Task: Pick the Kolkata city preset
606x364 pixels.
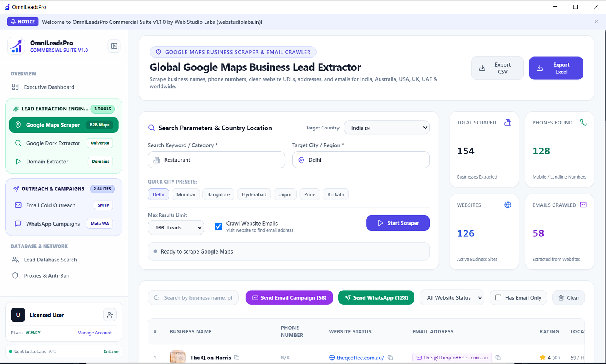Action: [336, 194]
